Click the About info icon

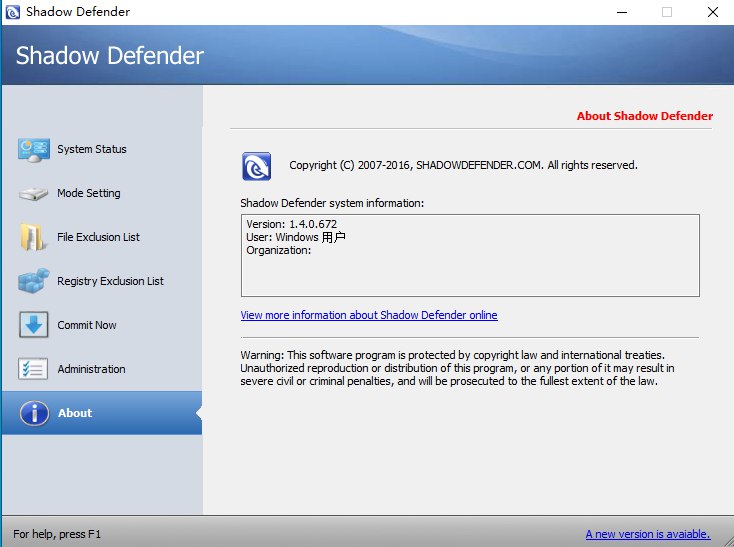(x=34, y=413)
